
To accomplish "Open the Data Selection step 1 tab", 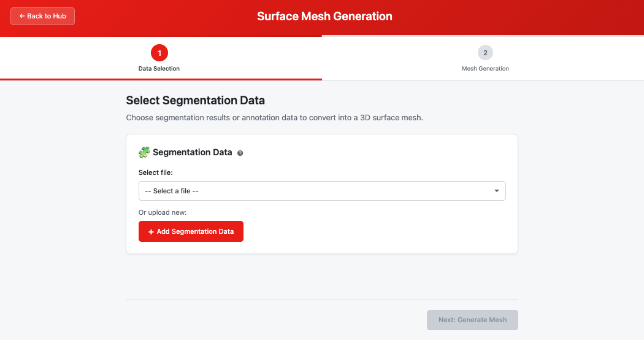I will [x=159, y=58].
